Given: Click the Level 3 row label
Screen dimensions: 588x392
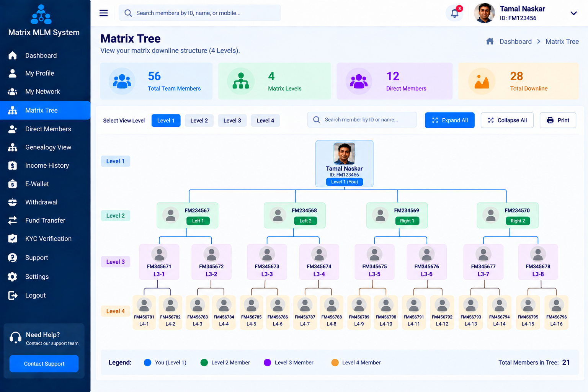Looking at the screenshot, I should [115, 262].
